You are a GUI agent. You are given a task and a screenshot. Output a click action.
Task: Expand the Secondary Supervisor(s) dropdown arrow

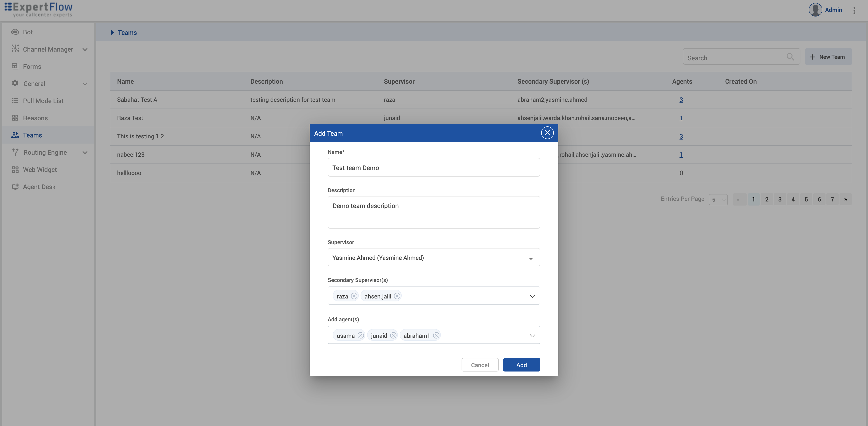[x=532, y=296]
